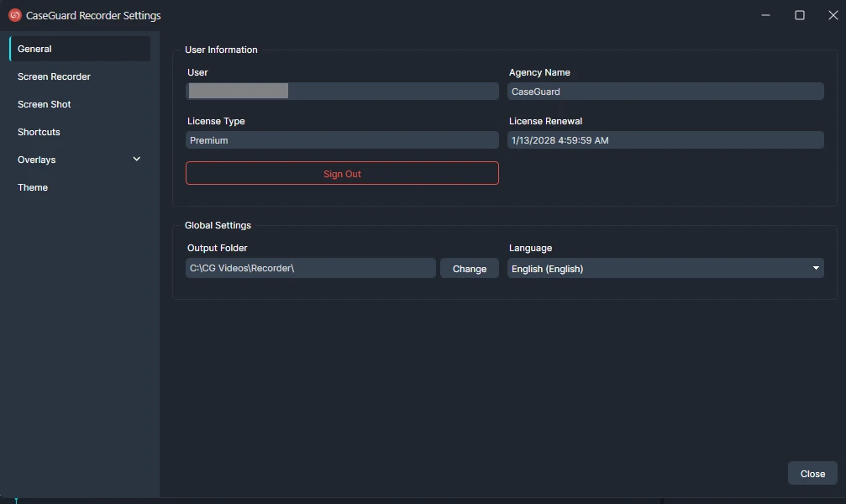This screenshot has width=846, height=504.
Task: Click the License Renewal date field
Action: tap(665, 139)
